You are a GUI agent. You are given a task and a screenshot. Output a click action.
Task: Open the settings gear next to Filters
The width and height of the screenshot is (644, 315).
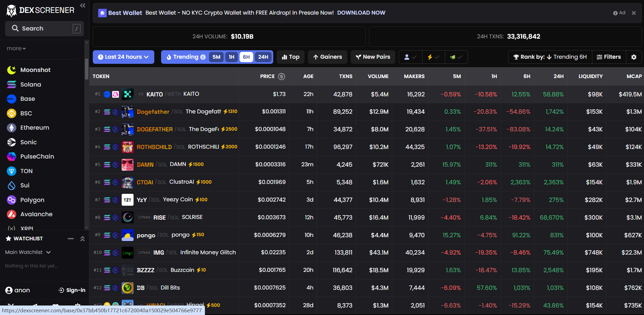(x=634, y=57)
